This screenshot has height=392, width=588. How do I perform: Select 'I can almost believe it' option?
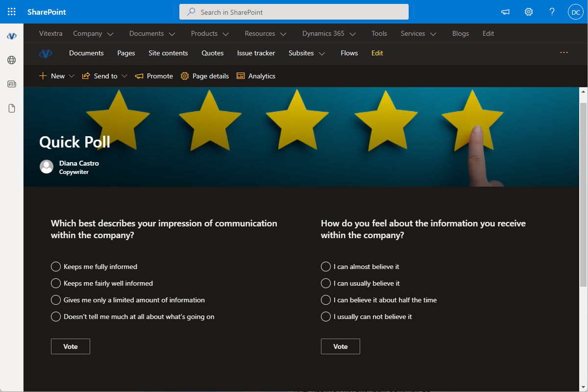pos(326,267)
